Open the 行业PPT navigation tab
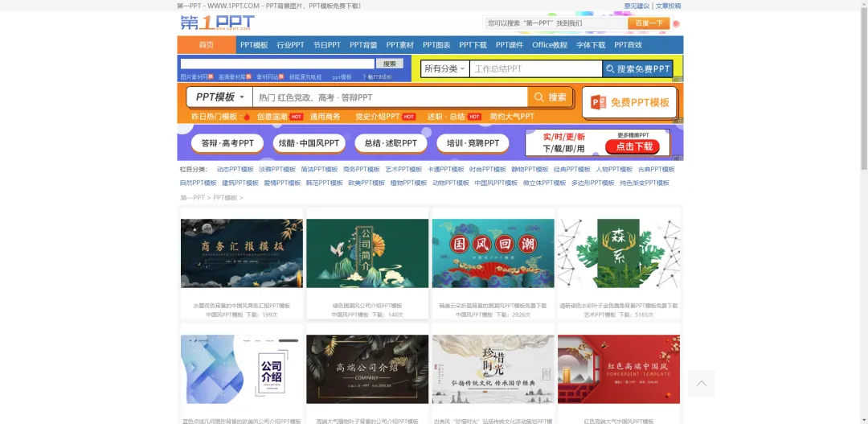The height and width of the screenshot is (424, 868). coord(291,45)
